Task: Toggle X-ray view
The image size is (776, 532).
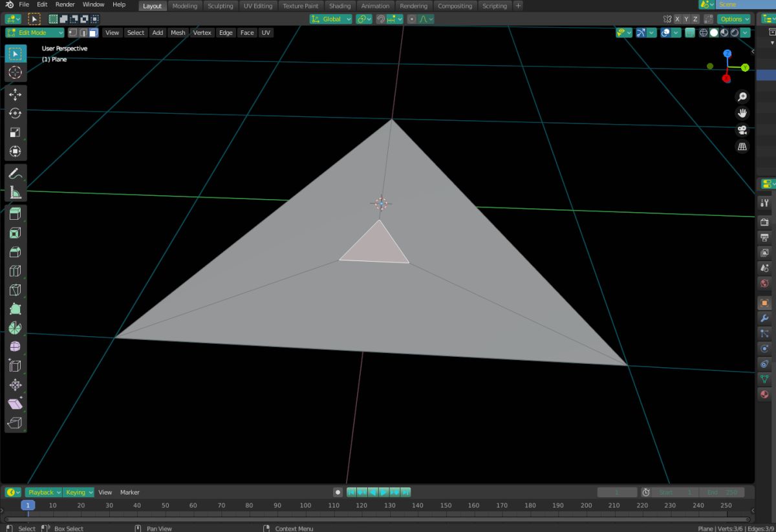Action: click(x=690, y=33)
